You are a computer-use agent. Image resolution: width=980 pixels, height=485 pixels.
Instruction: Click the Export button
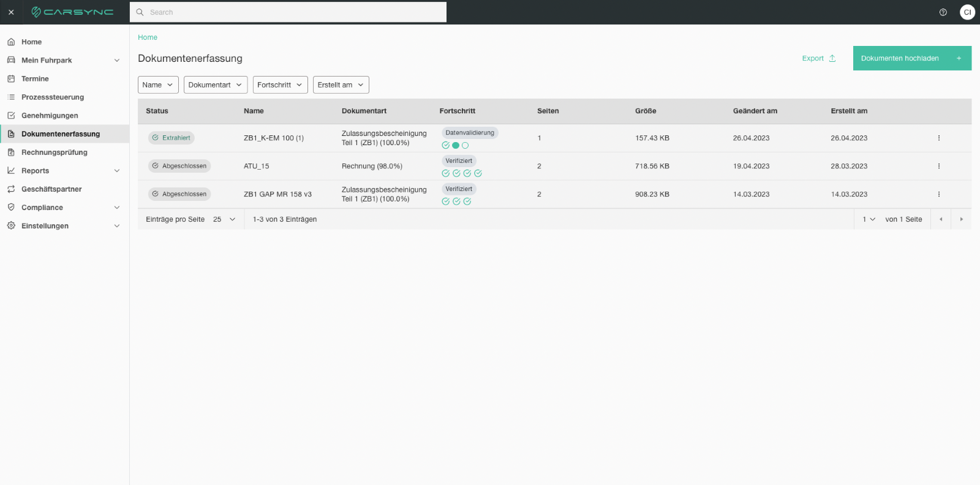(x=819, y=58)
